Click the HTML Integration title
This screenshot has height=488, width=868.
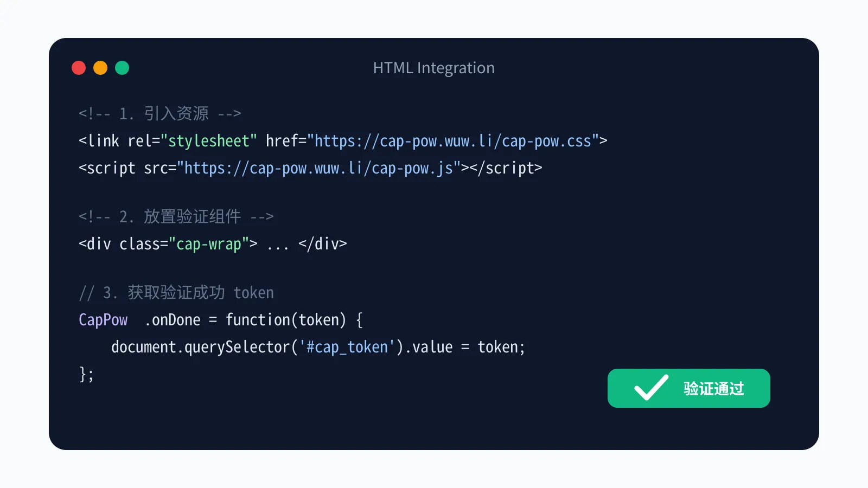tap(434, 68)
